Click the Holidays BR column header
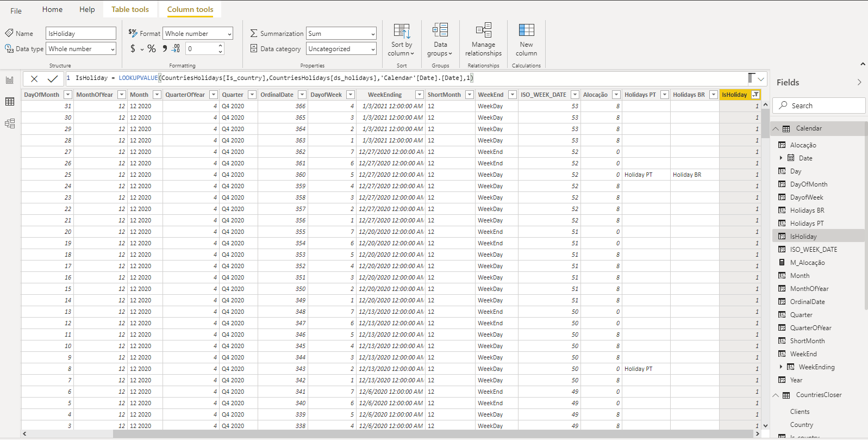 (689, 95)
